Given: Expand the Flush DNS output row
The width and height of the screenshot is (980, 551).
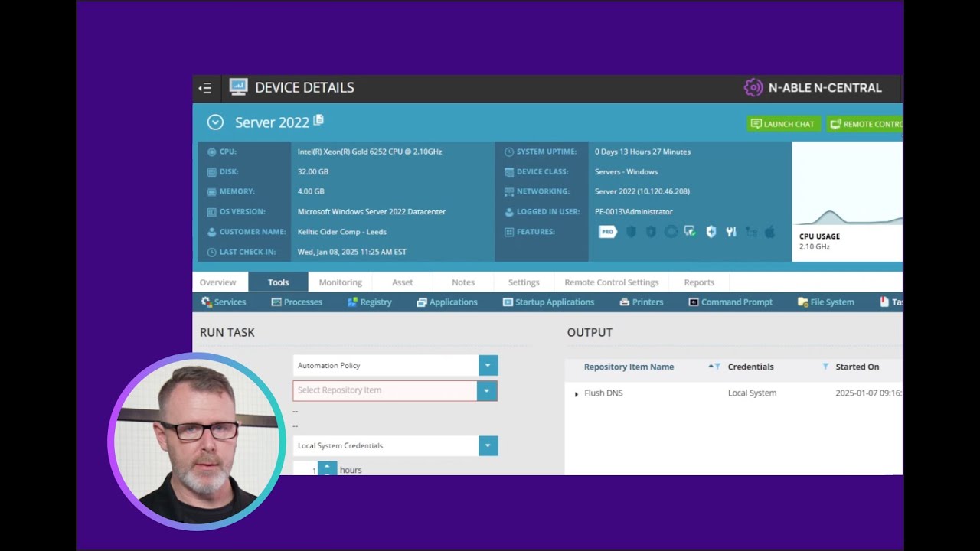Looking at the screenshot, I should tap(577, 394).
